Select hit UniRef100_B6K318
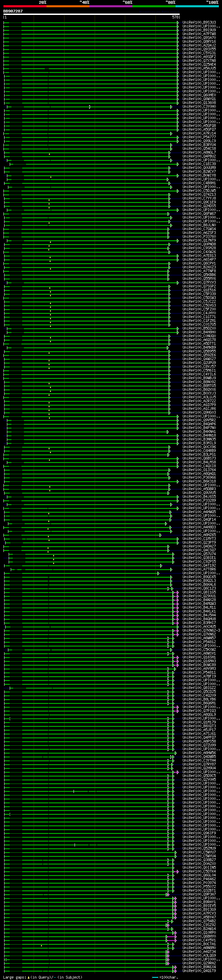Viewport: 222px width, 980px height. coord(199,481)
